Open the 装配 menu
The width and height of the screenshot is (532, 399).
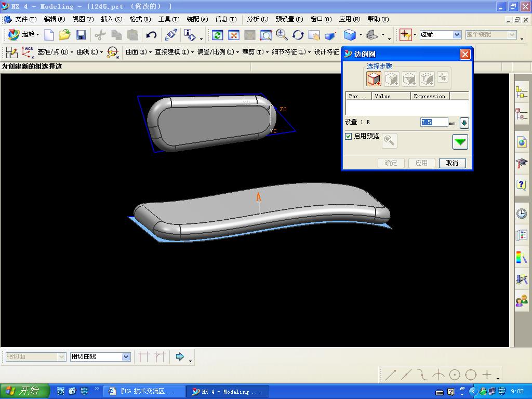[x=197, y=19]
